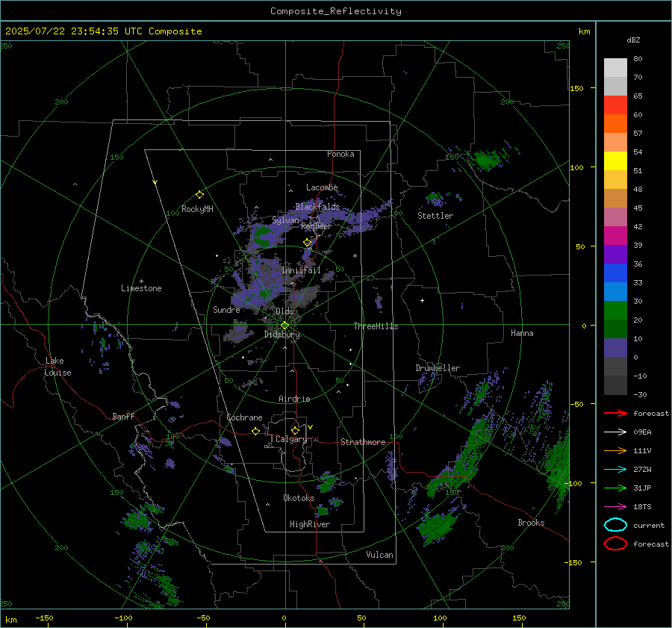
Task: Click the white 09EA arrow icon
Action: pyautogui.click(x=615, y=432)
